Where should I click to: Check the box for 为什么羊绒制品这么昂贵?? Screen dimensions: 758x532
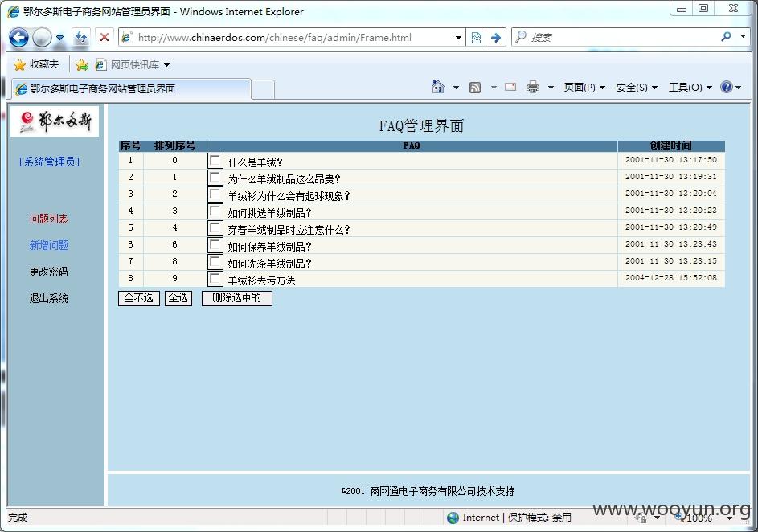tap(215, 178)
